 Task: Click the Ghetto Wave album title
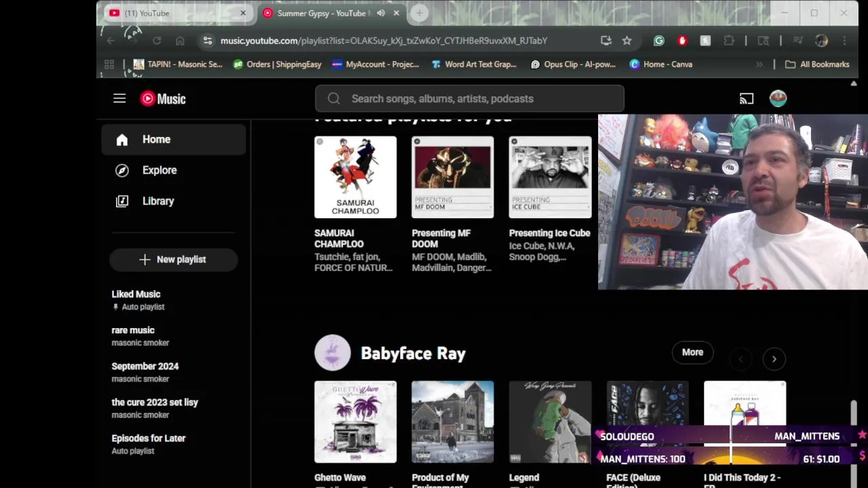point(340,478)
